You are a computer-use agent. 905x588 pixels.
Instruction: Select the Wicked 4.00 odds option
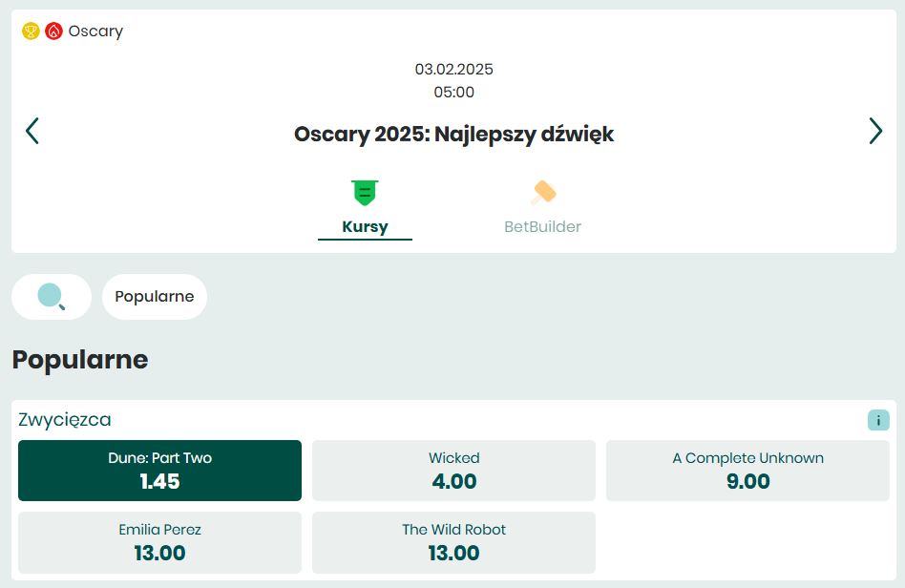point(453,470)
